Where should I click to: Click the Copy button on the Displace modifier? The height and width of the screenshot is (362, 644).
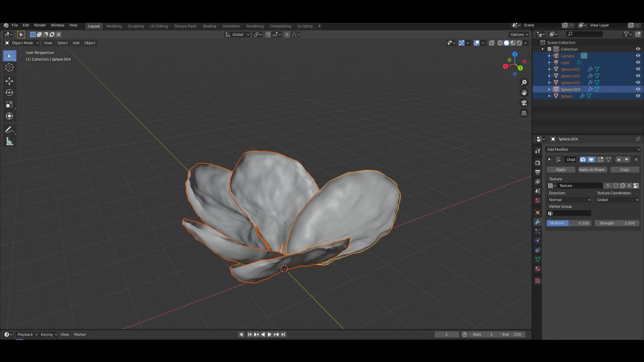(625, 170)
